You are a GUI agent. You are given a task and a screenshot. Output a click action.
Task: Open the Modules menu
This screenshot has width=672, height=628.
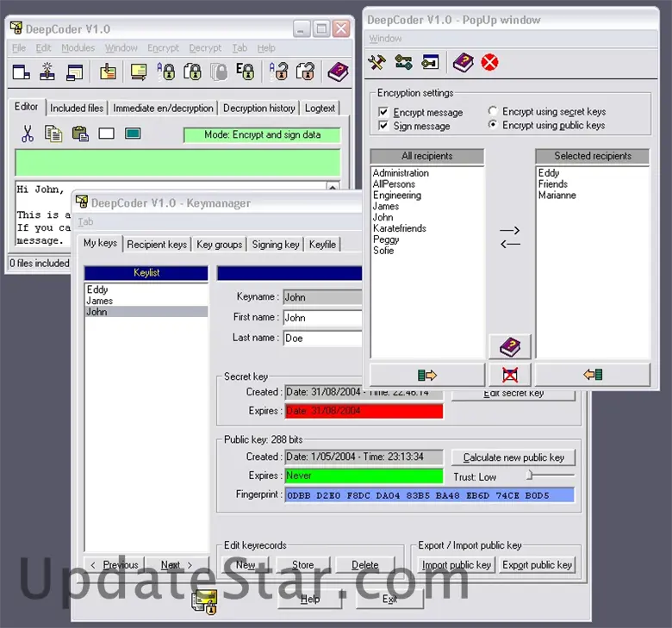tap(78, 48)
